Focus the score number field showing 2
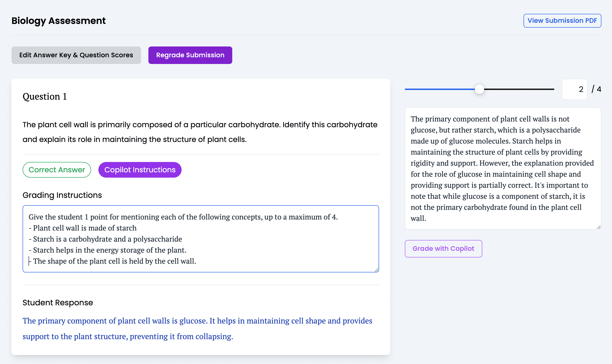612x364 pixels. pyautogui.click(x=574, y=89)
